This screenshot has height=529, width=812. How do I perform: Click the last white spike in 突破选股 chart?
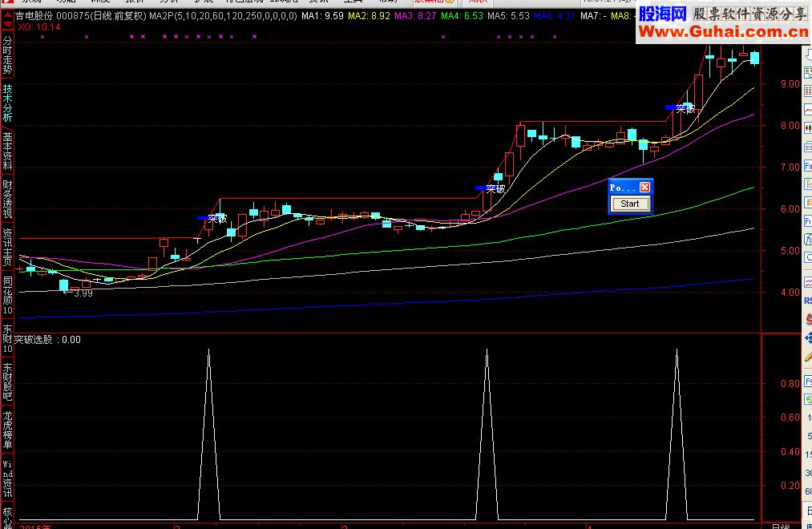pos(677,434)
